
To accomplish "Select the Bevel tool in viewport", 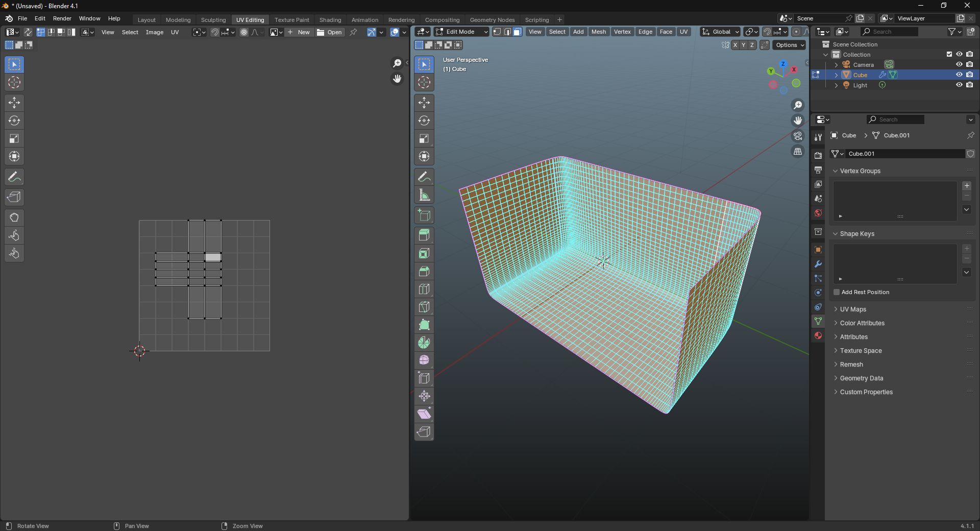I will coord(424,271).
